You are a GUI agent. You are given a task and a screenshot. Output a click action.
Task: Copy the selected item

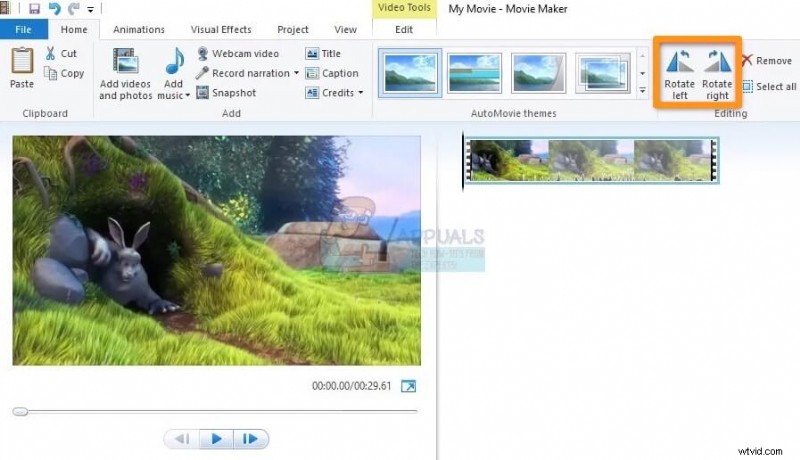click(x=64, y=73)
